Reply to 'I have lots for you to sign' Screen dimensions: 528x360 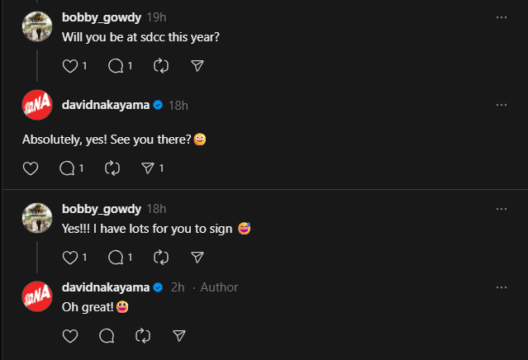(116, 258)
